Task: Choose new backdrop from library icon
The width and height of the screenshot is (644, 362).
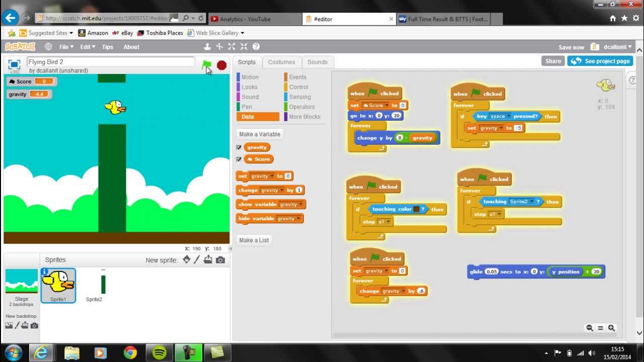Action: (x=9, y=325)
